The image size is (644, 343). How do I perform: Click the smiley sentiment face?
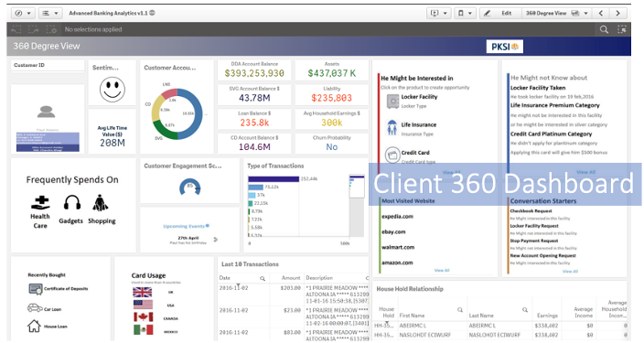coord(113,90)
